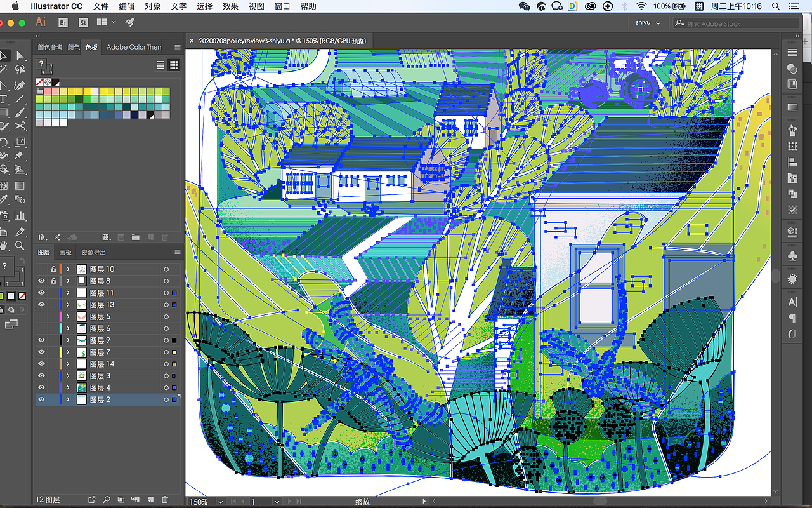Image resolution: width=812 pixels, height=508 pixels.
Task: Hide 图层 13 with its eye icon
Action: coord(41,305)
